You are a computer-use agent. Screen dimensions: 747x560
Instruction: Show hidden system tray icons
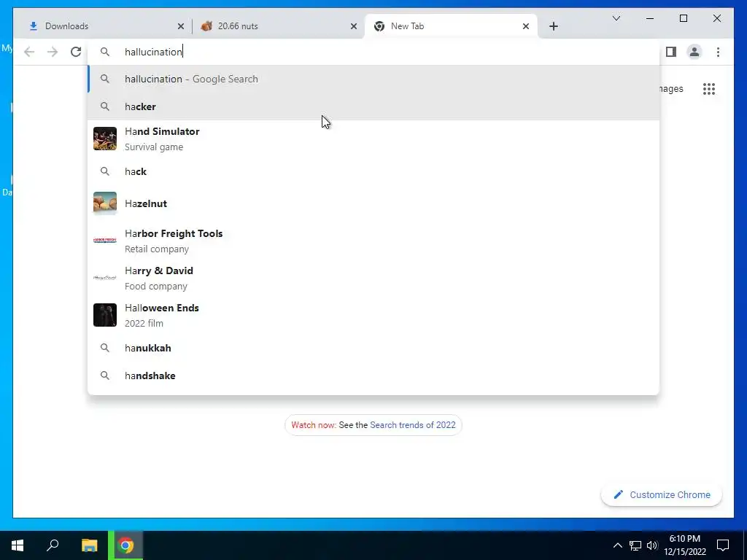pyautogui.click(x=617, y=545)
